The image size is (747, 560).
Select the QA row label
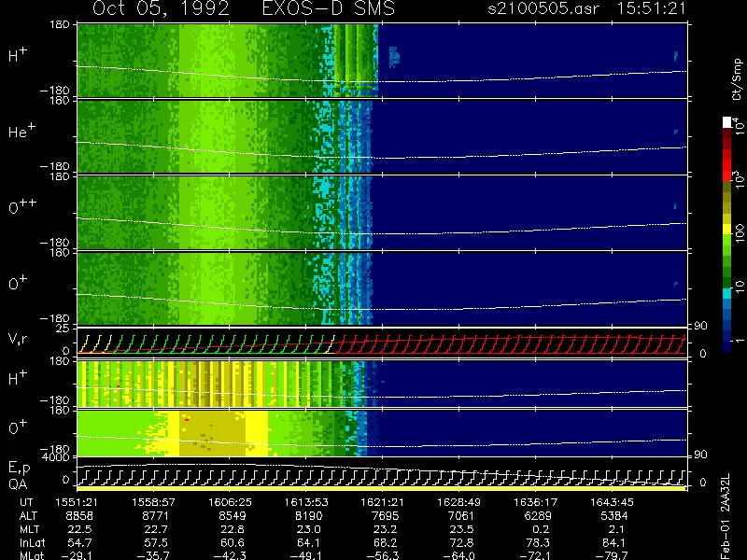(18, 484)
